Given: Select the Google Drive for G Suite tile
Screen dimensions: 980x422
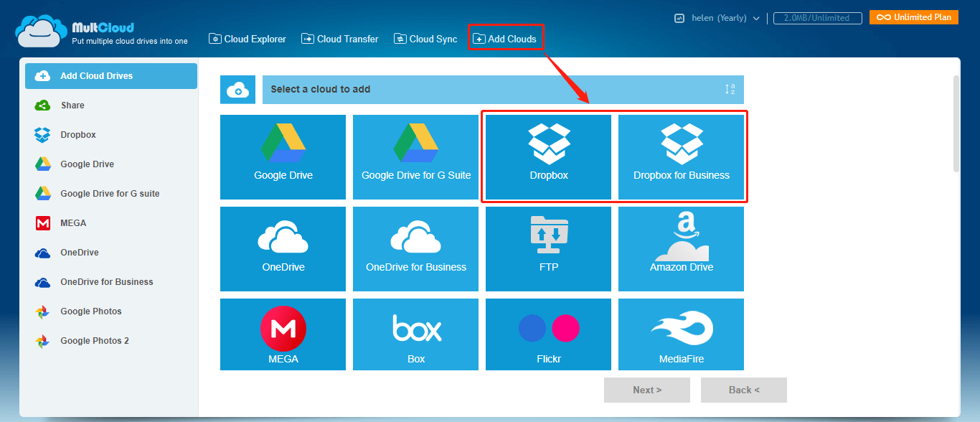Looking at the screenshot, I should click(415, 157).
